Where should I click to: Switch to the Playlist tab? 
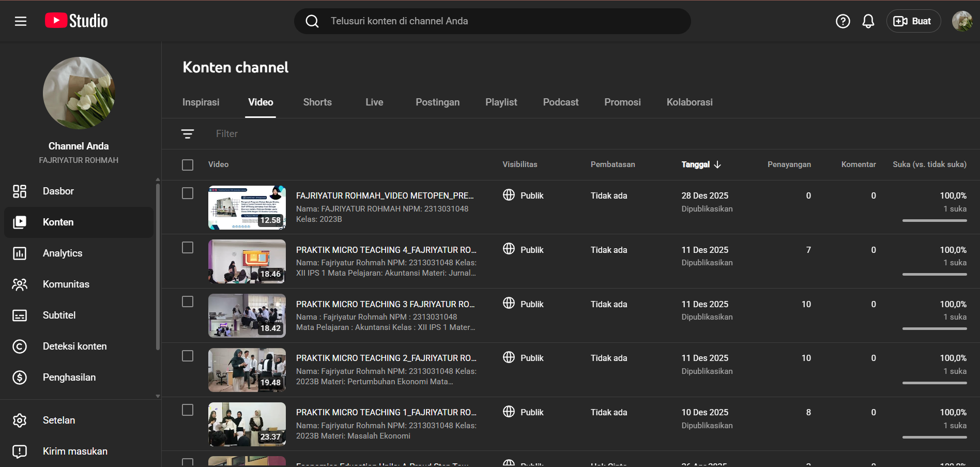click(x=501, y=102)
